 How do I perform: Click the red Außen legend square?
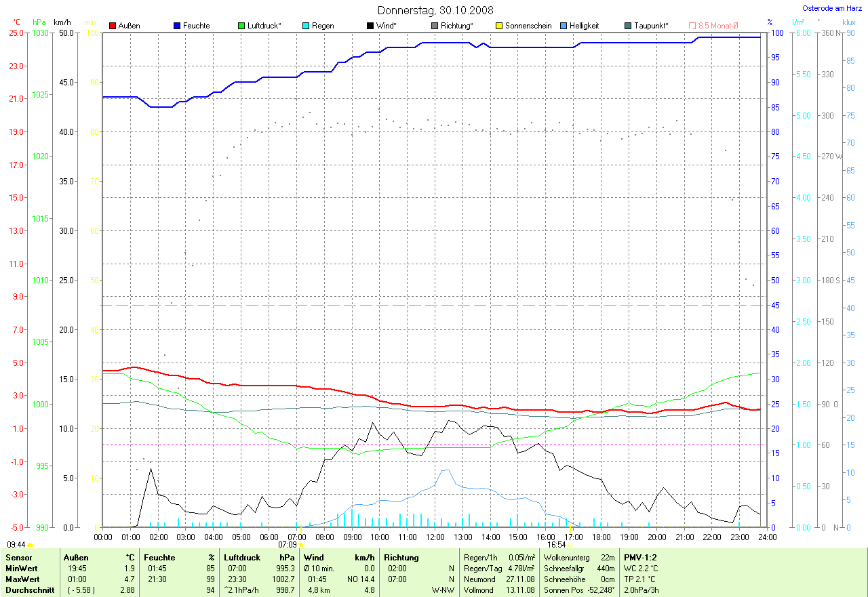point(113,26)
